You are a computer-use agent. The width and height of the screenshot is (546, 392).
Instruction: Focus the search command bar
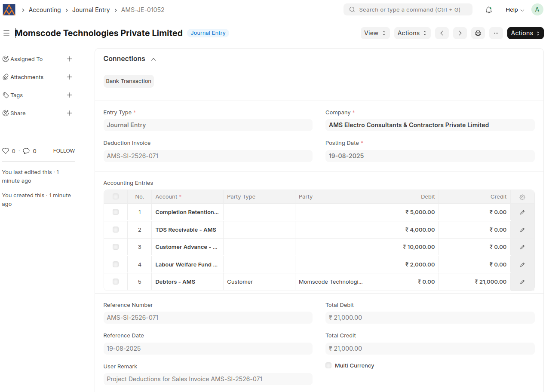pos(408,10)
